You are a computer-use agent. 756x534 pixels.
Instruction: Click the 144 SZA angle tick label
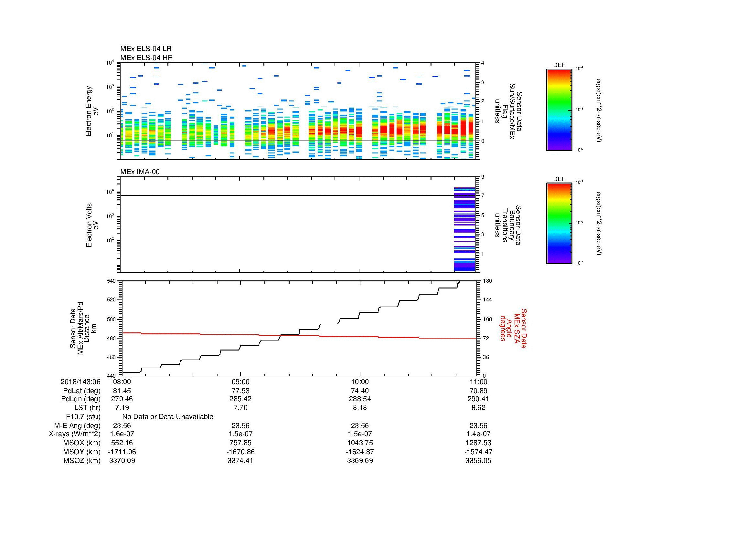(x=487, y=300)
